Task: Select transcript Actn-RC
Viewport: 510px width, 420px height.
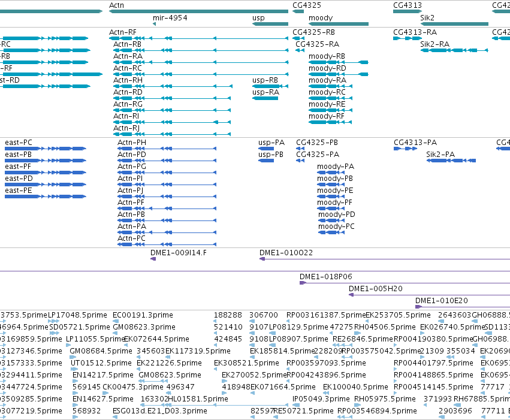Action: [128, 68]
